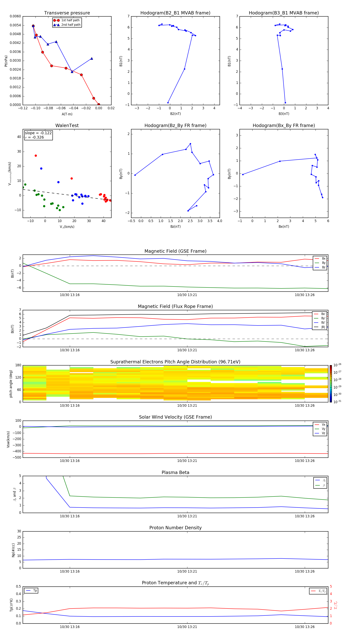Screen dimensions: 351x644
Task: Select "Vx" in the solar wind legend
Action: pos(320,424)
